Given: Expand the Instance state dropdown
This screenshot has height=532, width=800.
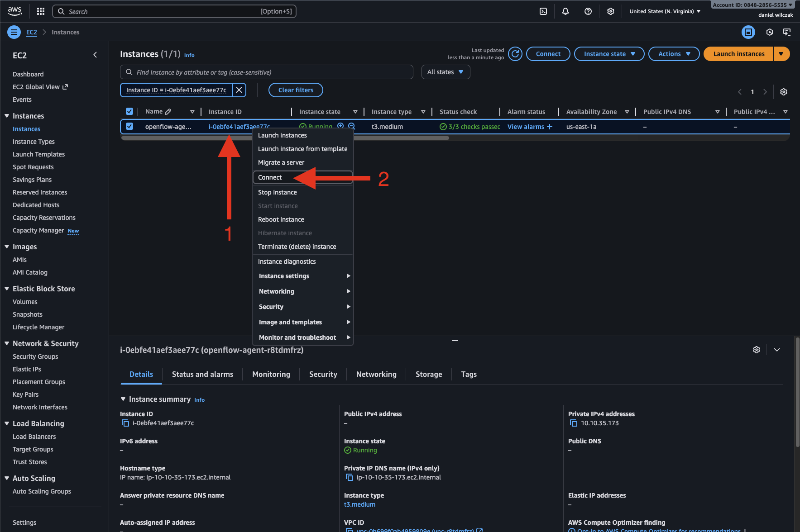Looking at the screenshot, I should click(609, 54).
